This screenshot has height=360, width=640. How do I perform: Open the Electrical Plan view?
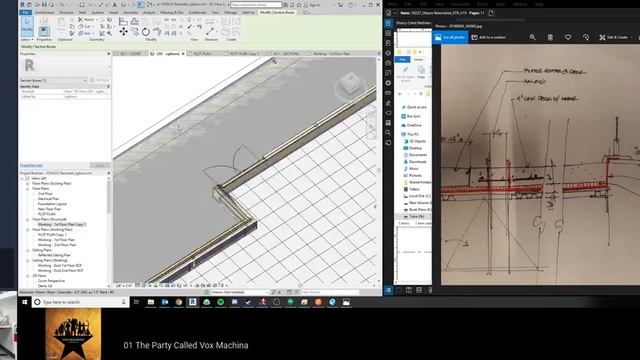(x=48, y=199)
